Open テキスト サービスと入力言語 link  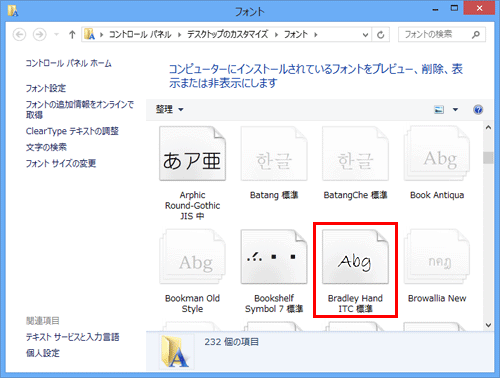pos(73,337)
